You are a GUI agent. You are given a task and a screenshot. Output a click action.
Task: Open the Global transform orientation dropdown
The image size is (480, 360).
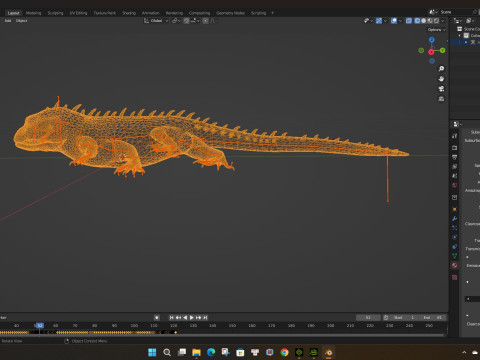156,21
